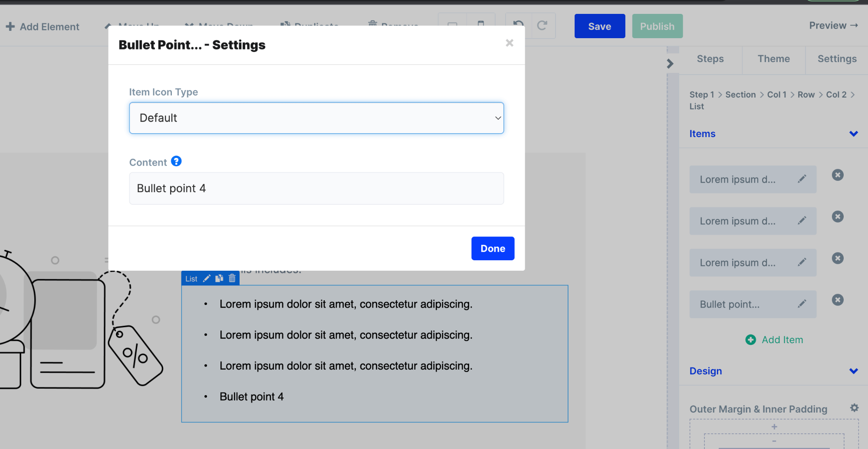Go to Row in the breadcrumb

[x=806, y=95]
